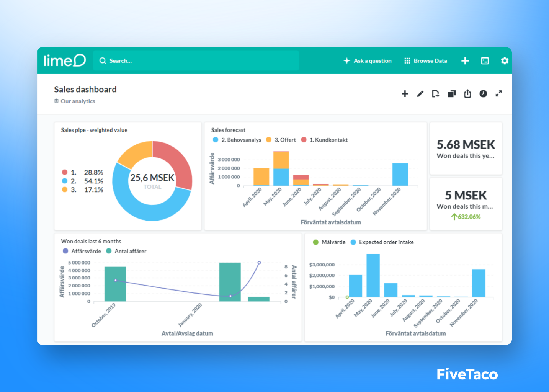549x392 pixels.
Task: Toggle the Antal affärer legend series
Action: click(126, 251)
